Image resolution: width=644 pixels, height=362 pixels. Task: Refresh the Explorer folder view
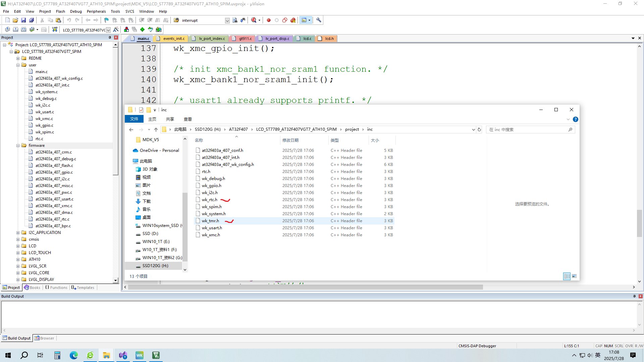479,130
